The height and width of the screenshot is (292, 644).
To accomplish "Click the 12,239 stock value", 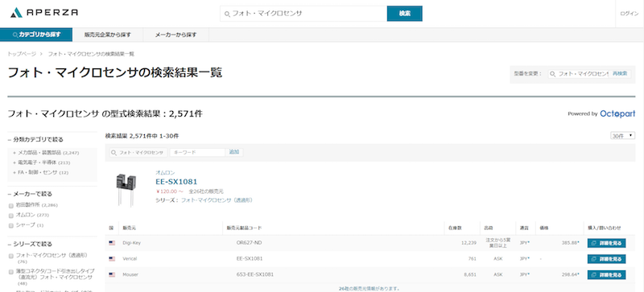I will coord(469,243).
